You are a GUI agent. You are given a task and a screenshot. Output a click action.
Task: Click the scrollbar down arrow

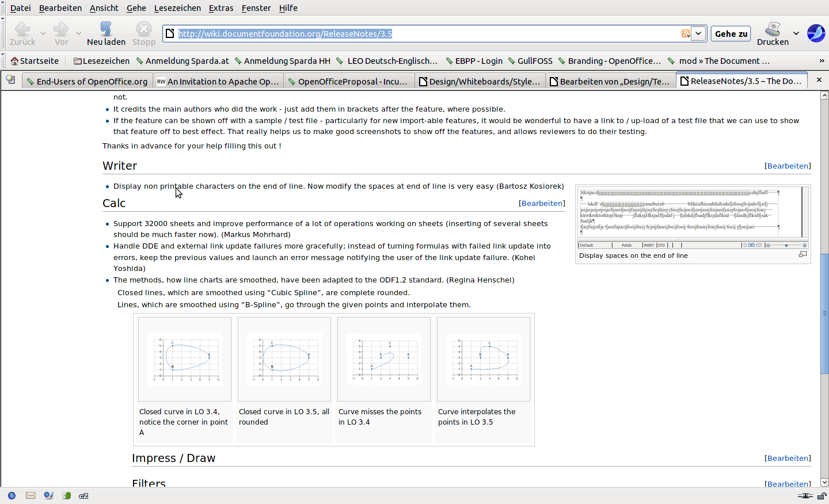click(x=824, y=483)
